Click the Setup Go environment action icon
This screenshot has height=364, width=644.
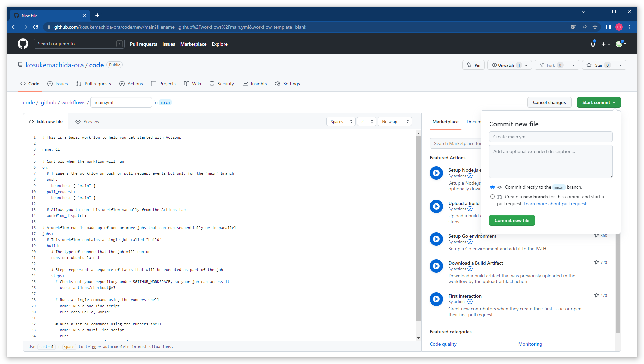tap(436, 239)
